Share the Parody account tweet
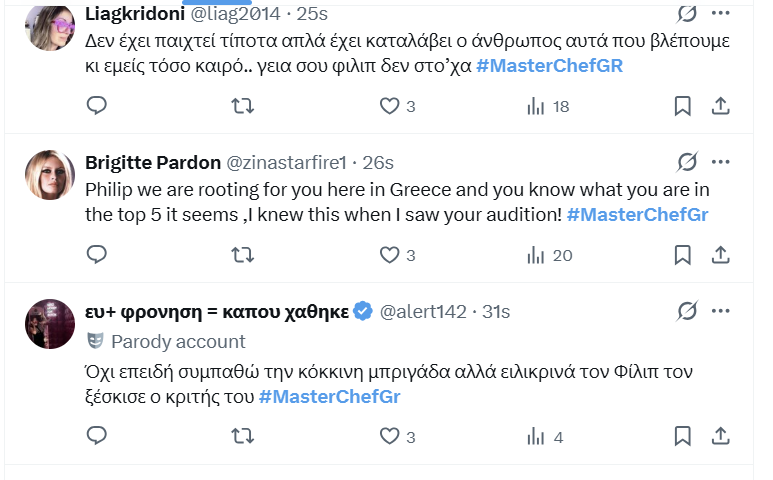Image resolution: width=773 pixels, height=480 pixels. pos(720,436)
